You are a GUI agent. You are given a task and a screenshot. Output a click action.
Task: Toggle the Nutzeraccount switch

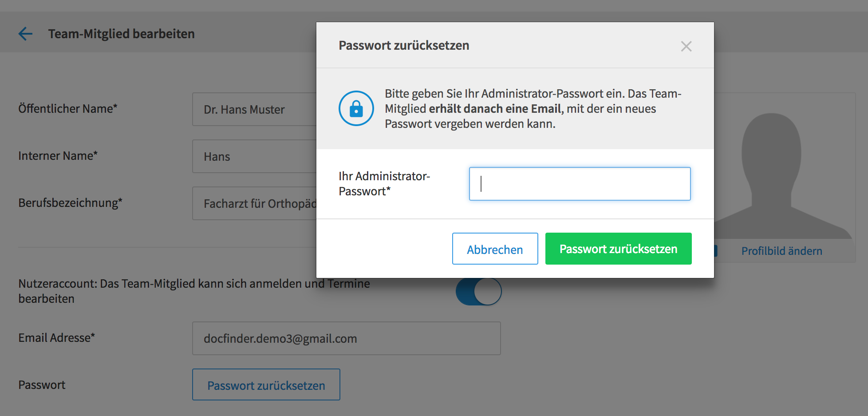pyautogui.click(x=479, y=292)
